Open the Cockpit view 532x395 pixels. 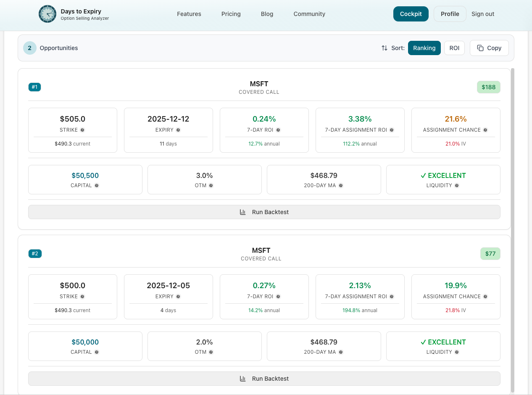(411, 14)
